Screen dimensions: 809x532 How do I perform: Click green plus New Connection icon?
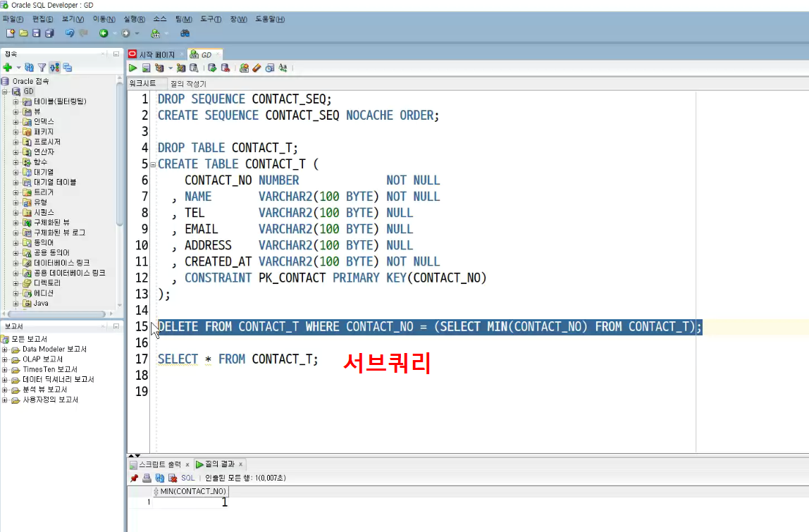(7, 67)
